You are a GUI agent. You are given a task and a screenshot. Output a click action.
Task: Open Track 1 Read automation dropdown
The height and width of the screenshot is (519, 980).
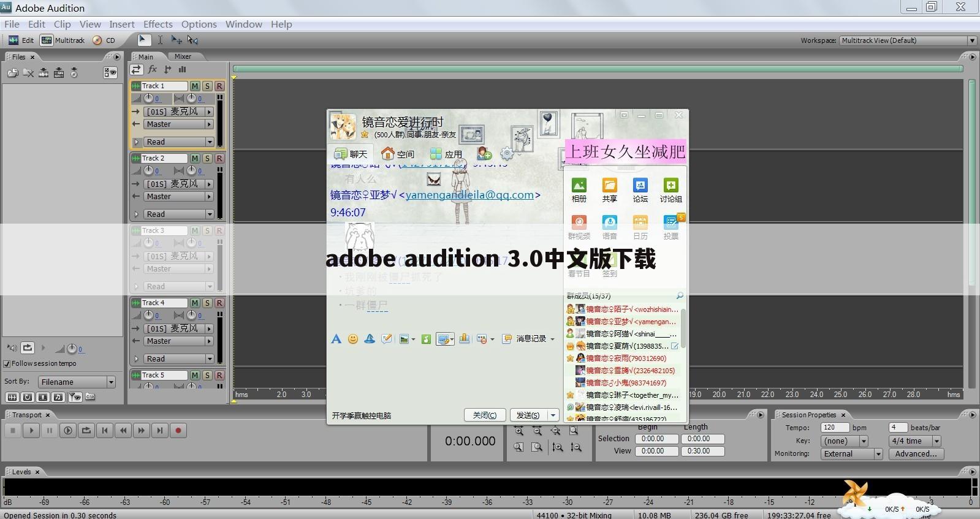pos(178,142)
